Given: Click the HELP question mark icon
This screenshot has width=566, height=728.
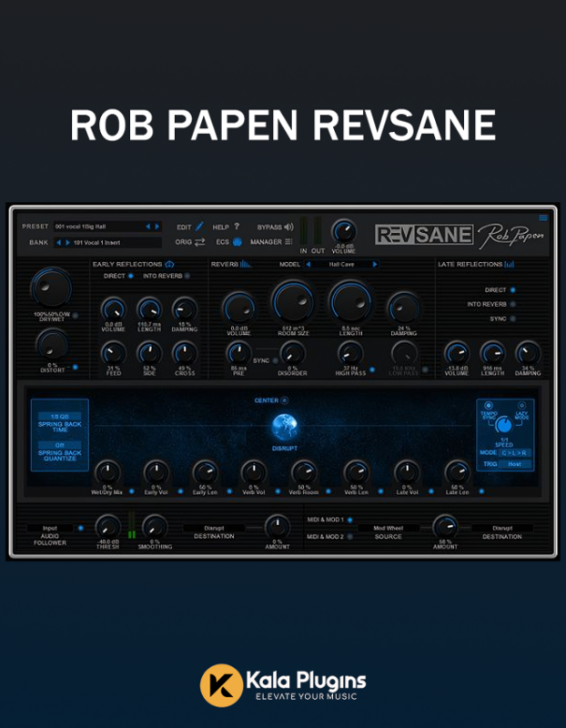Looking at the screenshot, I should [x=237, y=227].
